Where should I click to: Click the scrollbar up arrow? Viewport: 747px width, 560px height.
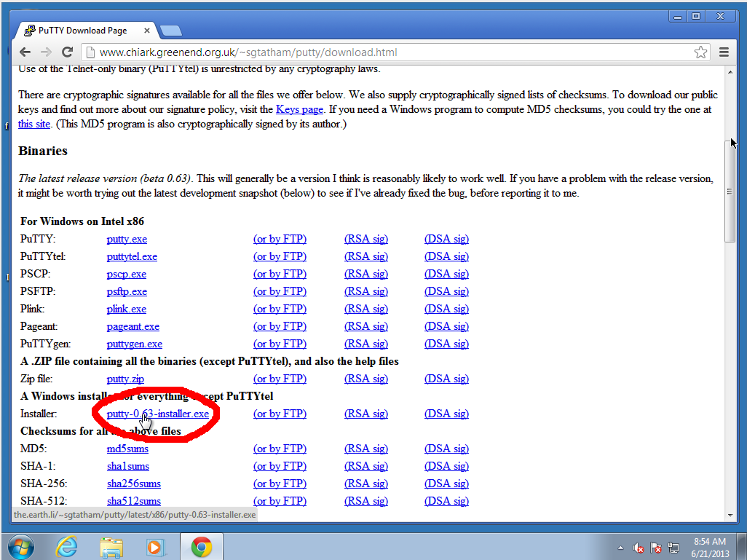click(730, 71)
